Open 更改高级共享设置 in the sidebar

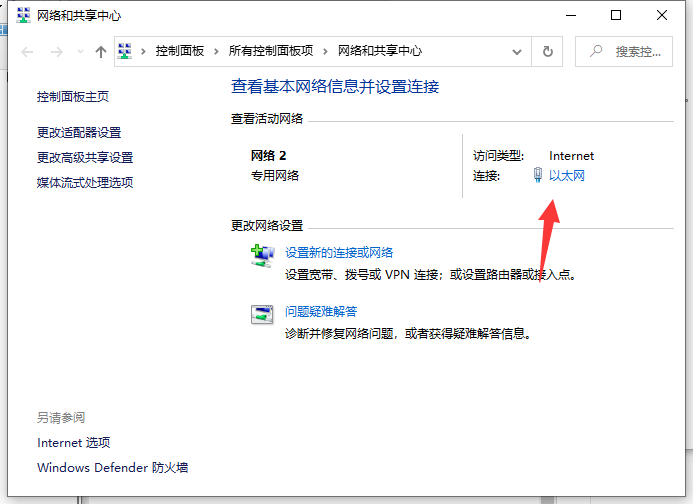pyautogui.click(x=85, y=157)
